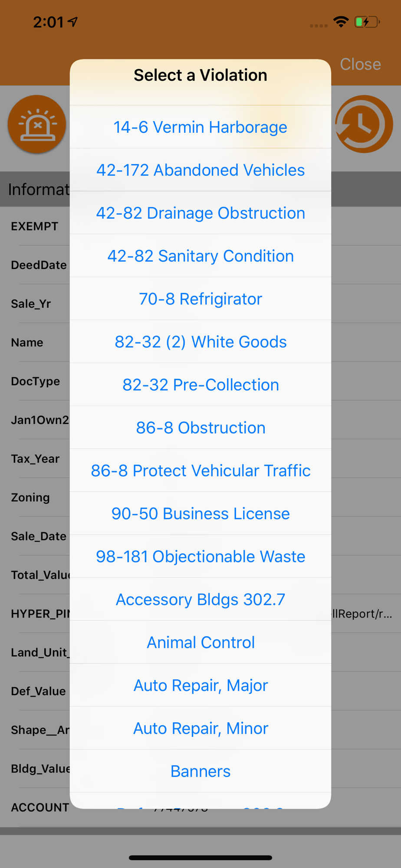This screenshot has height=868, width=401.
Task: Select 82-32 (2) White Goods
Action: tap(200, 342)
